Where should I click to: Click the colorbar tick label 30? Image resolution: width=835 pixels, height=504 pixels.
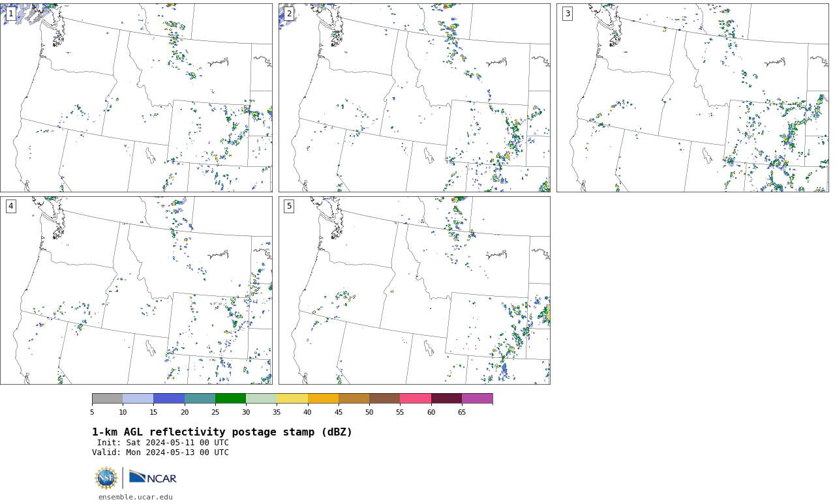pyautogui.click(x=246, y=412)
